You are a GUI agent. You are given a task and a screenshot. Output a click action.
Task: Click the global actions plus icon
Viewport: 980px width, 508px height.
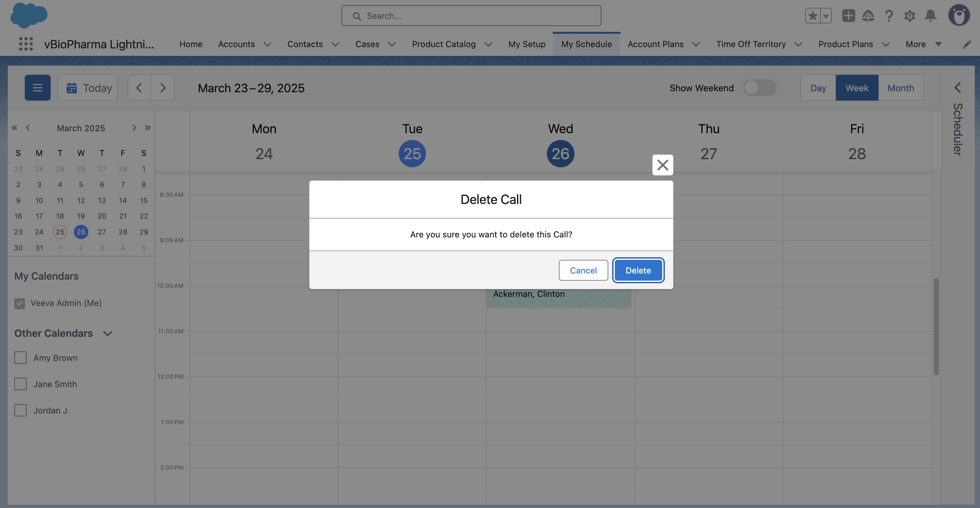pos(848,16)
